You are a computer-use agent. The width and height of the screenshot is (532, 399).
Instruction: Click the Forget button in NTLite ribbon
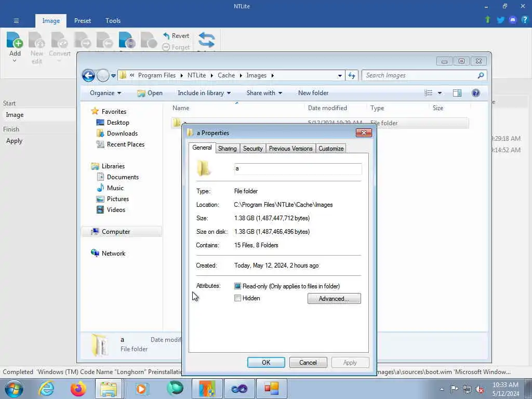pos(176,47)
